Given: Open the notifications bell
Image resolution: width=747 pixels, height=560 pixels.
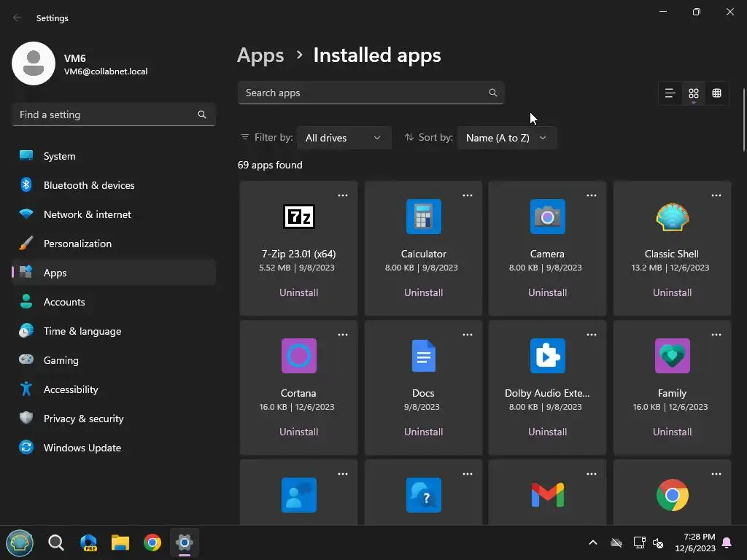Looking at the screenshot, I should [727, 542].
